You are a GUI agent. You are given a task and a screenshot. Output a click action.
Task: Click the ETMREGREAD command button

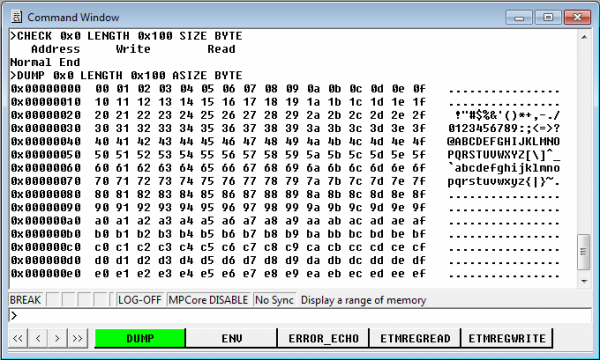pyautogui.click(x=415, y=338)
